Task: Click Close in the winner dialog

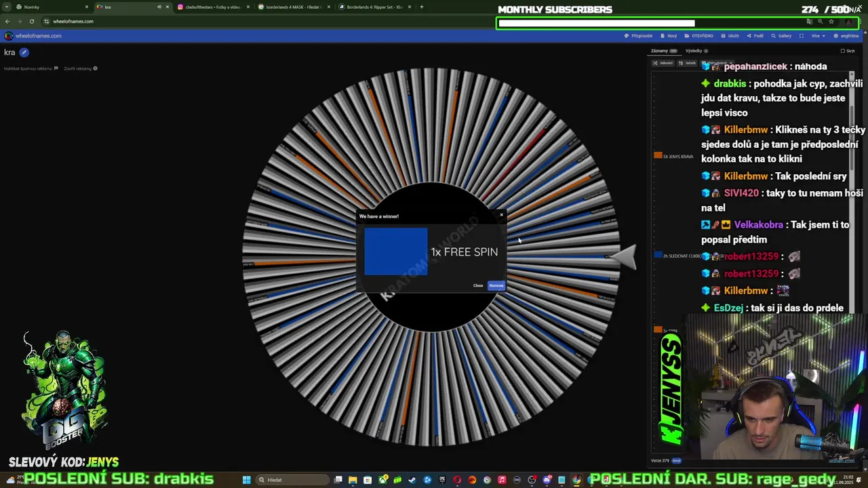Action: point(478,285)
